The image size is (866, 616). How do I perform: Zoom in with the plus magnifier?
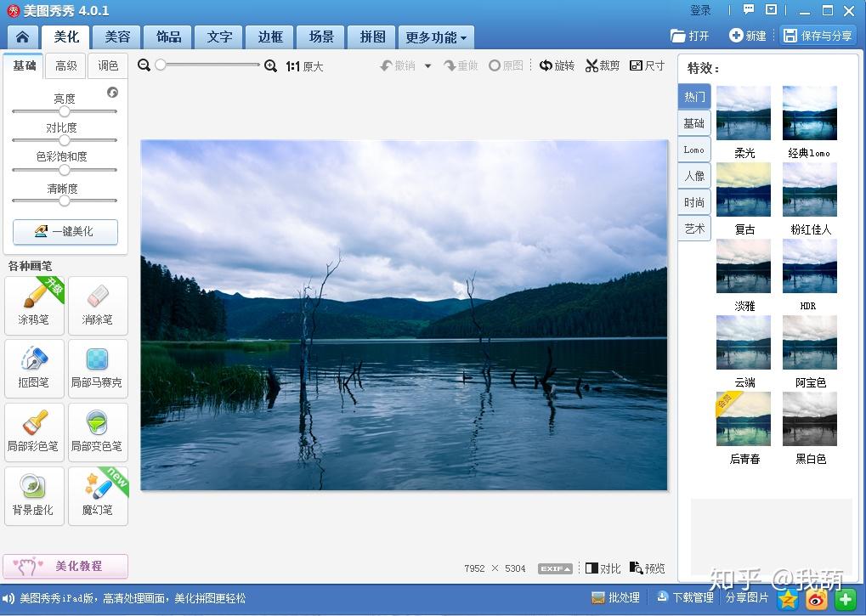point(270,65)
